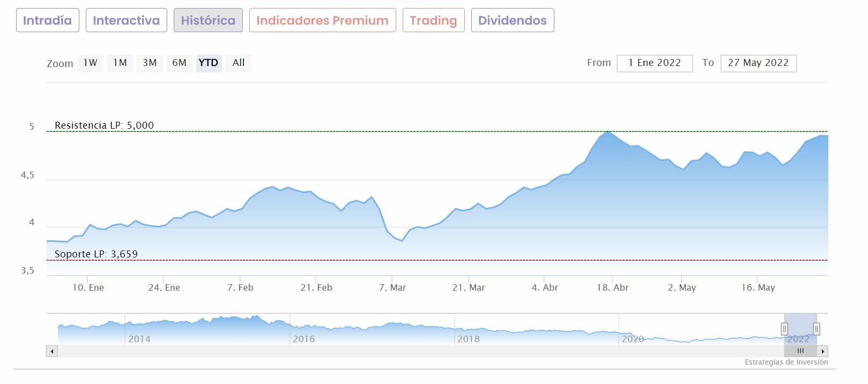Click the left navigator range handle
This screenshot has height=384, width=868.
click(784, 329)
